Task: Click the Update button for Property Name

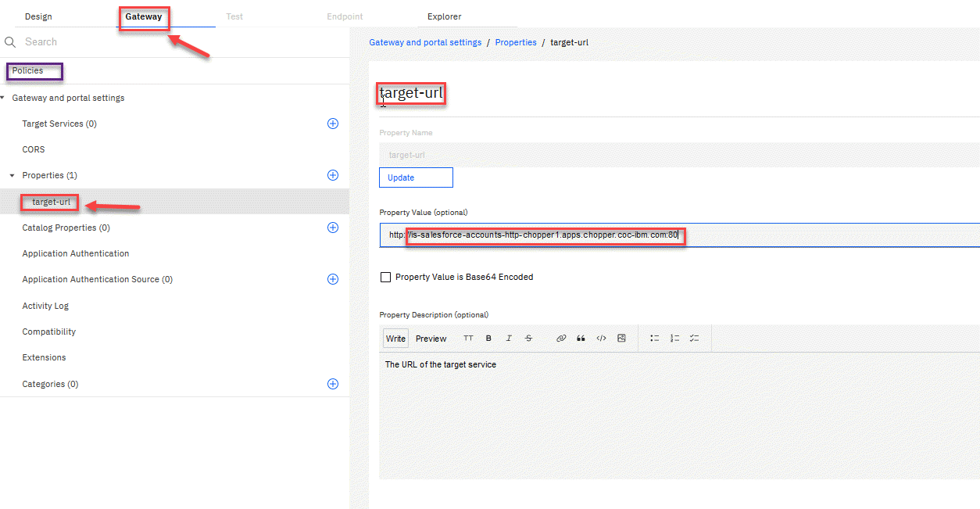Action: 416,177
